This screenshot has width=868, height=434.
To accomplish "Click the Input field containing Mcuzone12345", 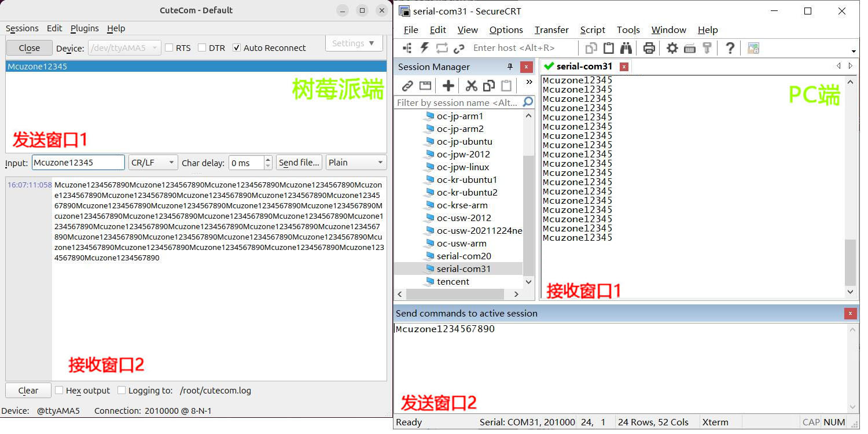I will point(78,163).
